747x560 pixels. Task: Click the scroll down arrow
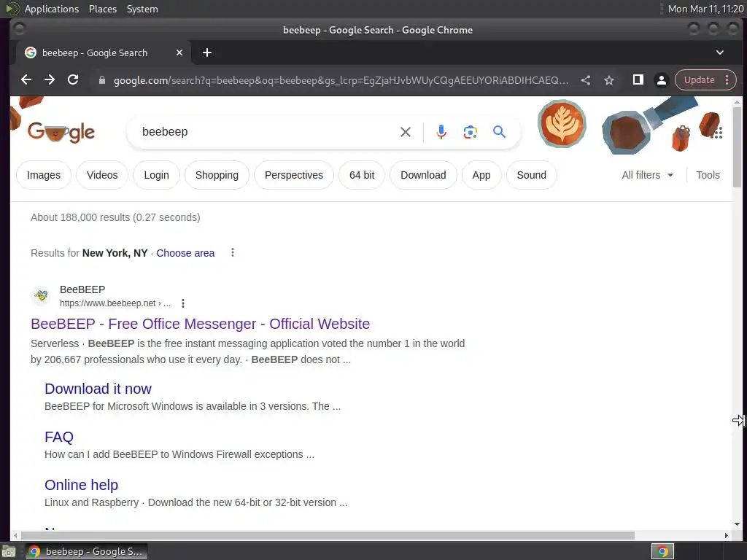[x=737, y=524]
